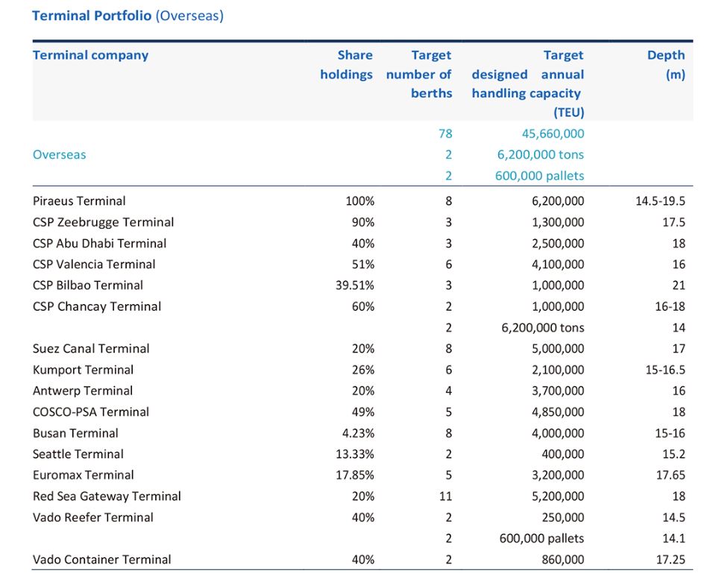Select the depth value 14.1

point(674,538)
